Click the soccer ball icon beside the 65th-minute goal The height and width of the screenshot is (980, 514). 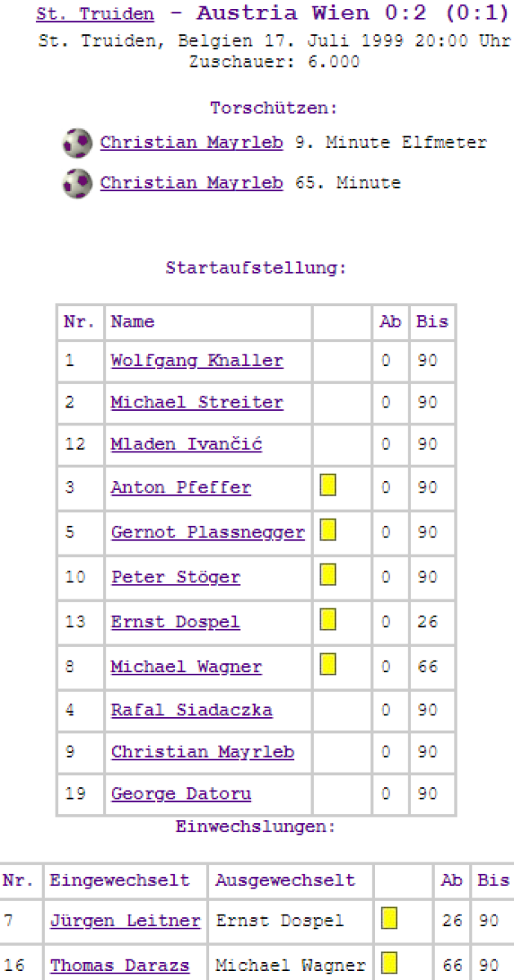tap(77, 183)
